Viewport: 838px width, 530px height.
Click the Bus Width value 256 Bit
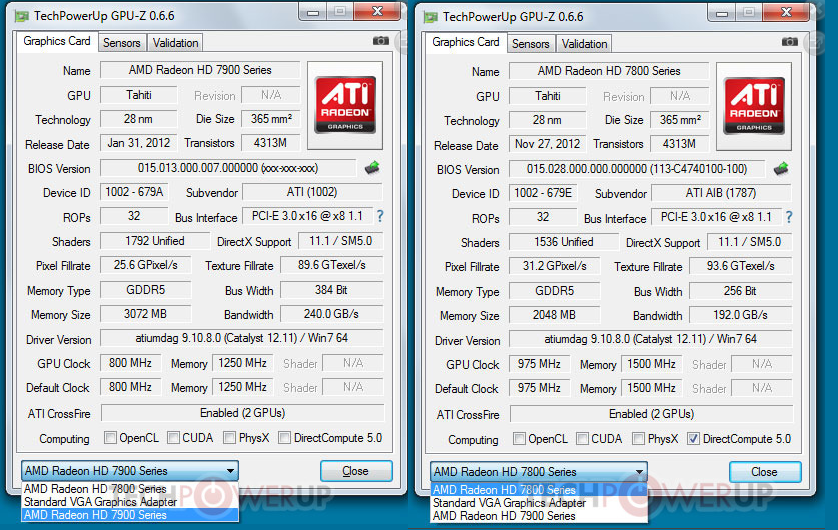[x=740, y=291]
